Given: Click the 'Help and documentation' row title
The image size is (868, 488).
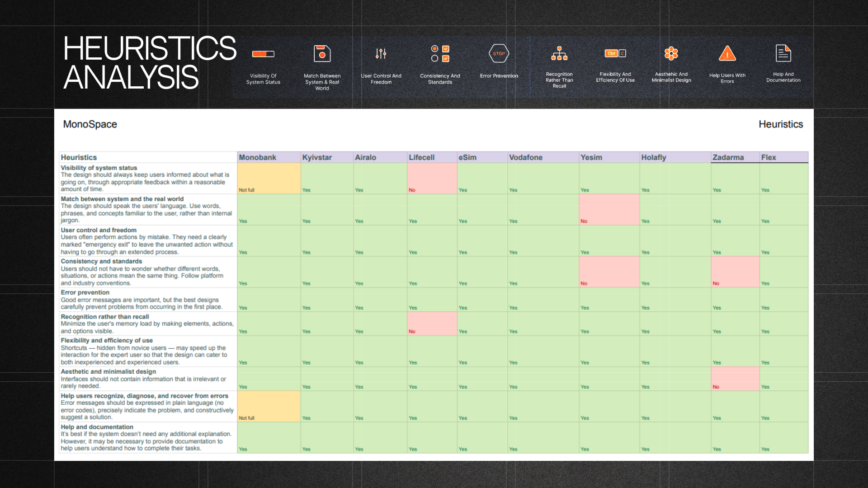Looking at the screenshot, I should pyautogui.click(x=97, y=427).
